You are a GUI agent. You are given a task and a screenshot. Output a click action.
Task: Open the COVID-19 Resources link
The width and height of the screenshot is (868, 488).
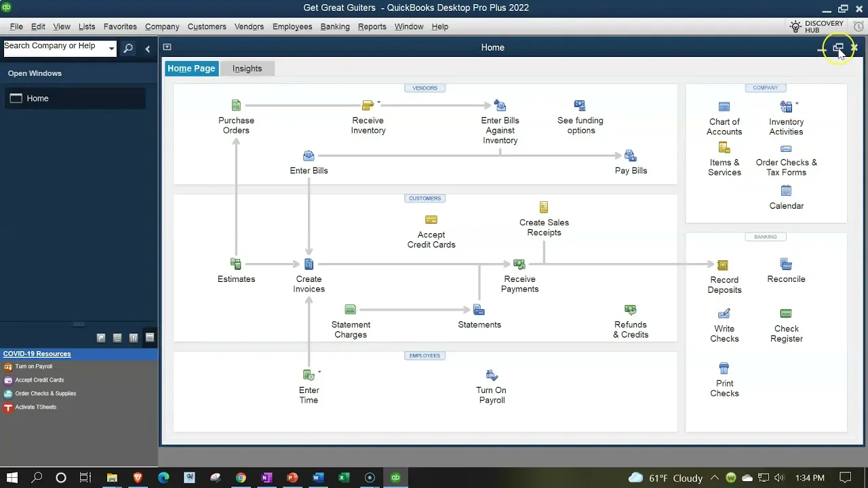[x=37, y=354]
